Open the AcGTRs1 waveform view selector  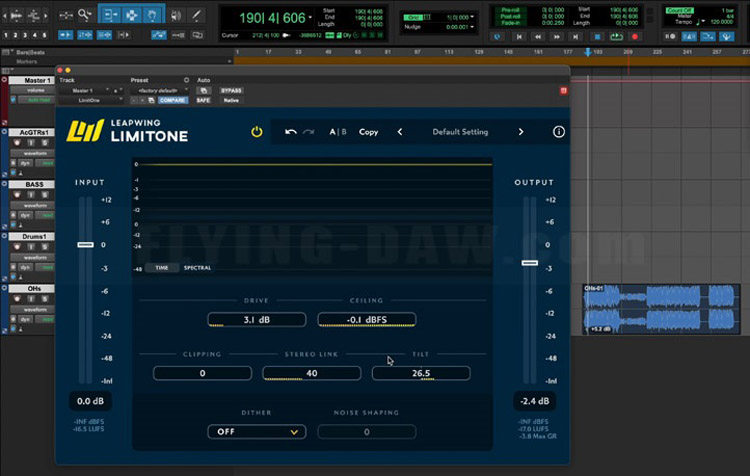point(35,154)
